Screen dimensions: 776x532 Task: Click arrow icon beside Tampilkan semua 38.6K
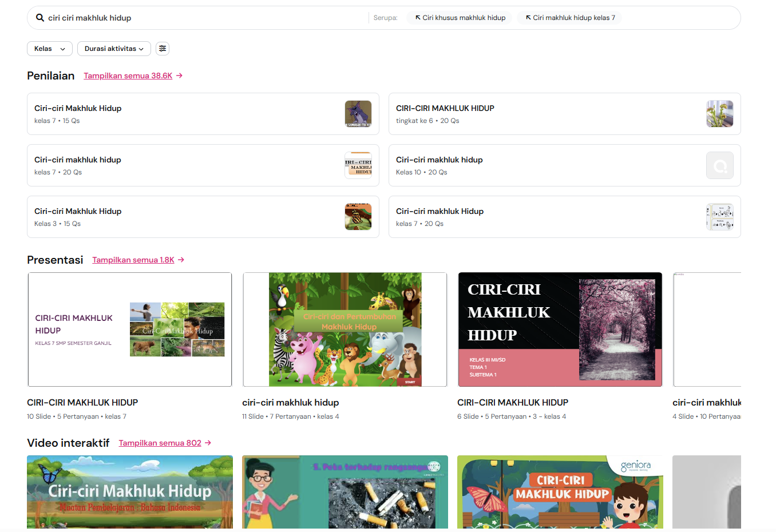pyautogui.click(x=179, y=76)
